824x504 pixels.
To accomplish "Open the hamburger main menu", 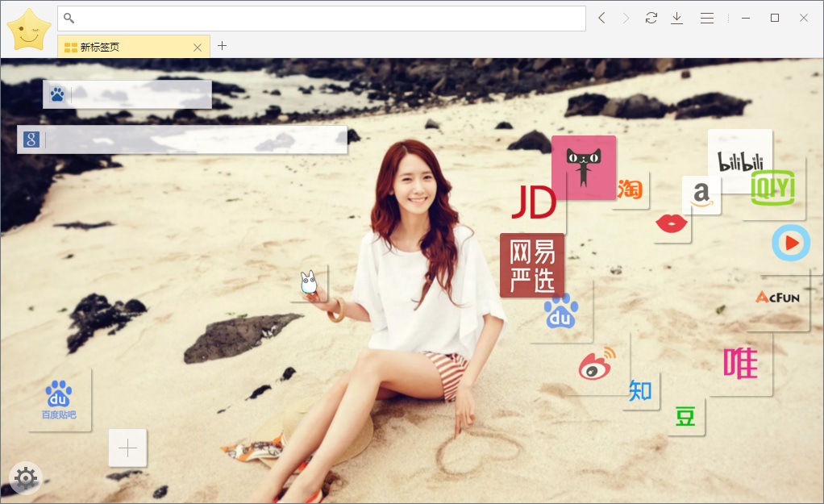I will point(707,19).
